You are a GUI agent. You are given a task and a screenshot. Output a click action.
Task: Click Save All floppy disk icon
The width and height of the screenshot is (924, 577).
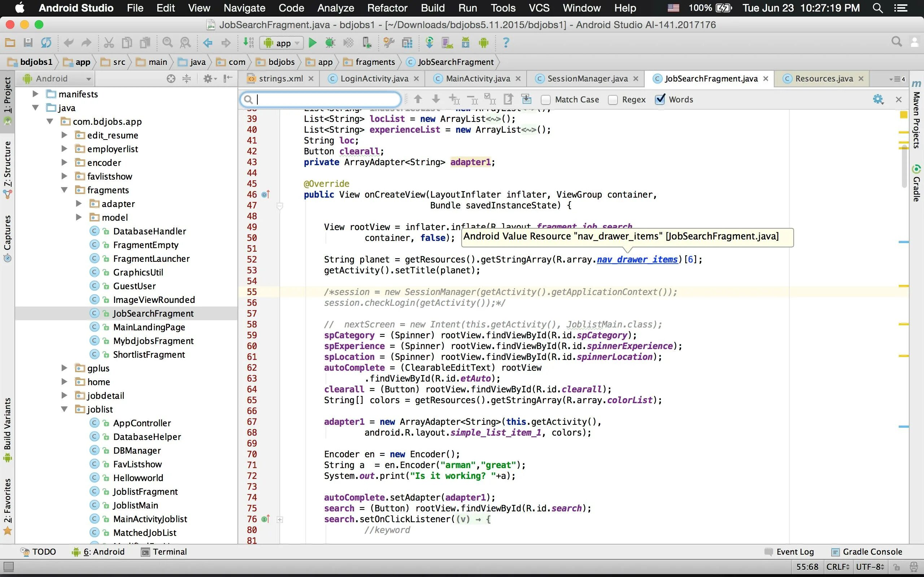[x=28, y=43]
